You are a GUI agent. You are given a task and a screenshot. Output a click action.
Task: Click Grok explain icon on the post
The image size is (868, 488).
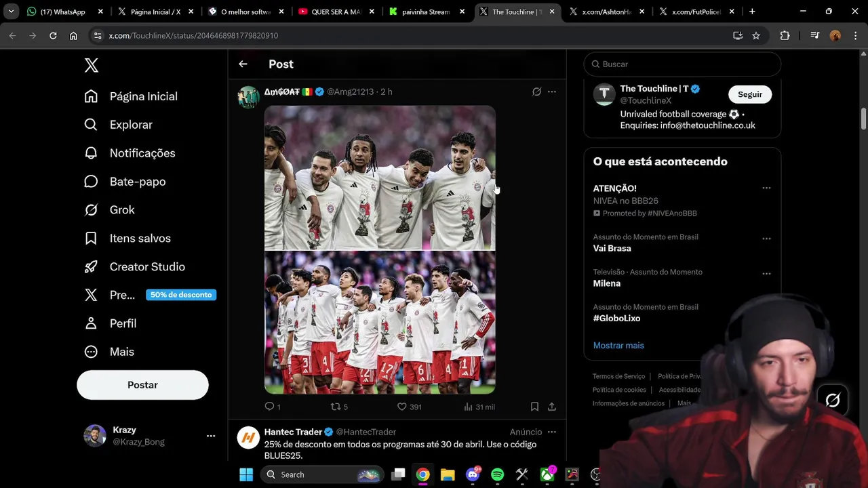tap(536, 91)
